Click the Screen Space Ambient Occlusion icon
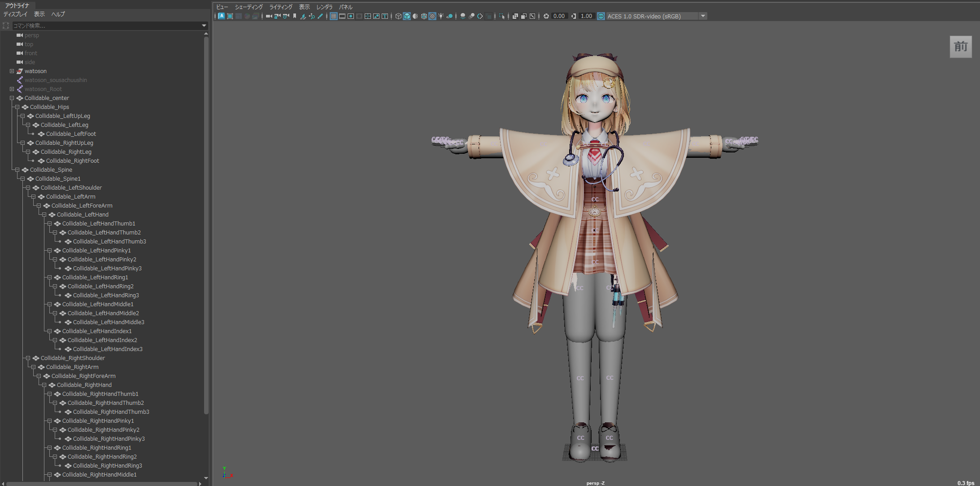The width and height of the screenshot is (980, 486). 463,16
